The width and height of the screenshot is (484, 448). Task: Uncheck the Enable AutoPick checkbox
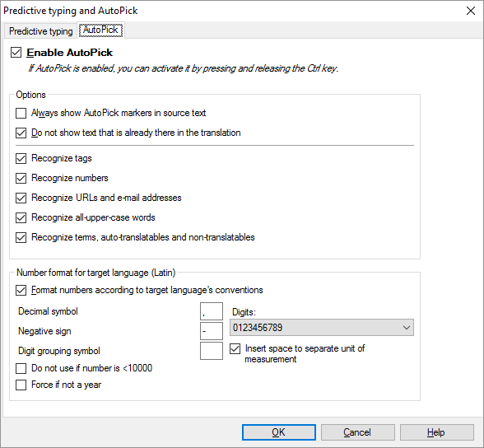click(16, 53)
